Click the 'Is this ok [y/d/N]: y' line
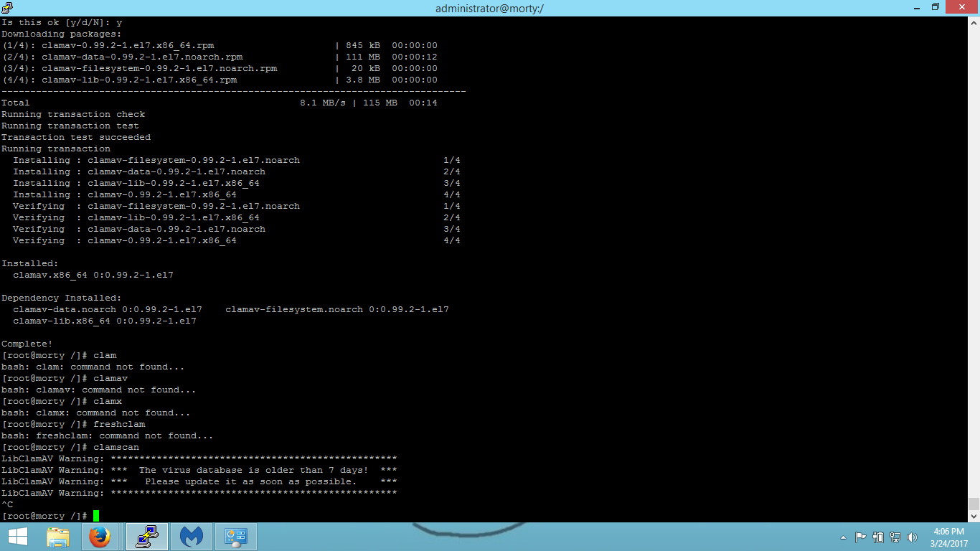Image resolution: width=980 pixels, height=551 pixels. 62,22
